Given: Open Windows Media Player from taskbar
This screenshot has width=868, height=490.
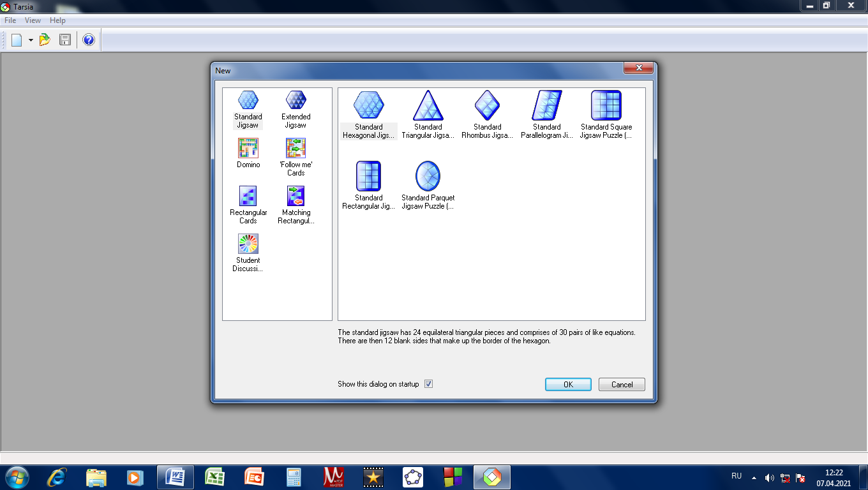Looking at the screenshot, I should (x=135, y=477).
